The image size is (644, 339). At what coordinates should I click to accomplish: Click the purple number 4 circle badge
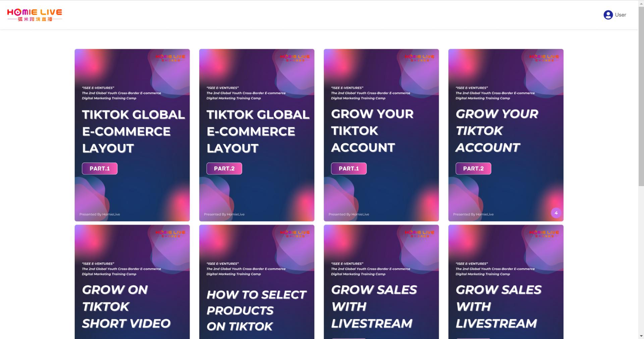(556, 213)
